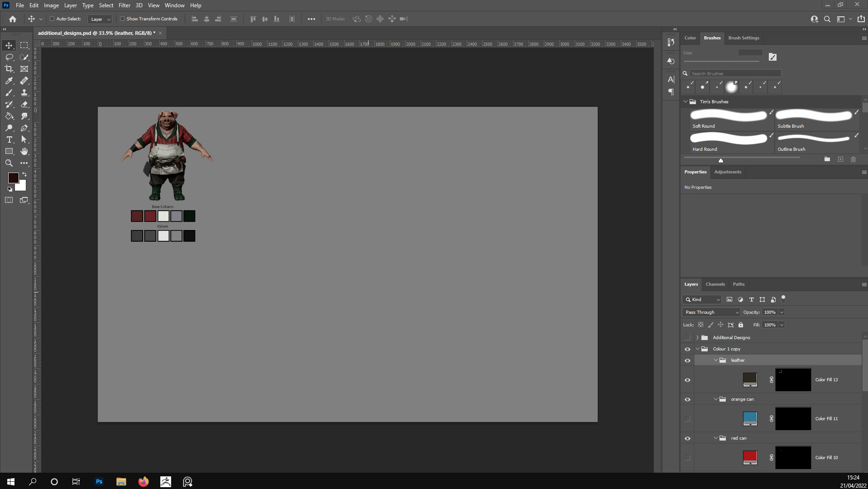The height and width of the screenshot is (489, 868).
Task: Delete brush with trash icon
Action: 853,159
